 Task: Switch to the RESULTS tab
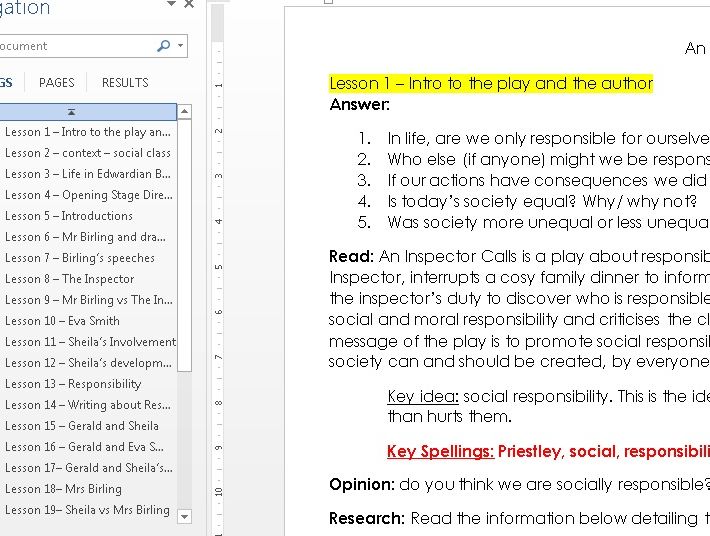point(125,82)
